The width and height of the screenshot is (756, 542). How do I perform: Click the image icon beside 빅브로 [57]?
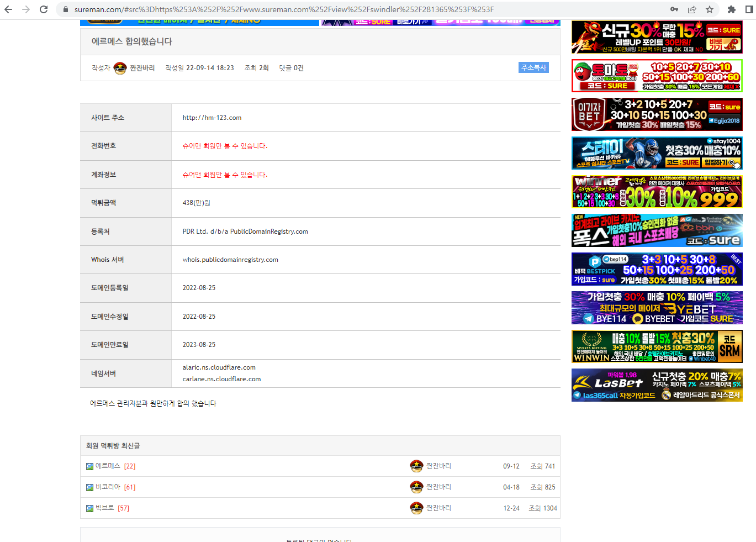[89, 508]
